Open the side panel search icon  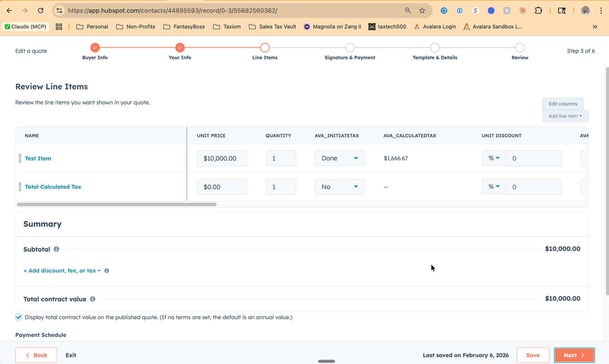[561, 11]
